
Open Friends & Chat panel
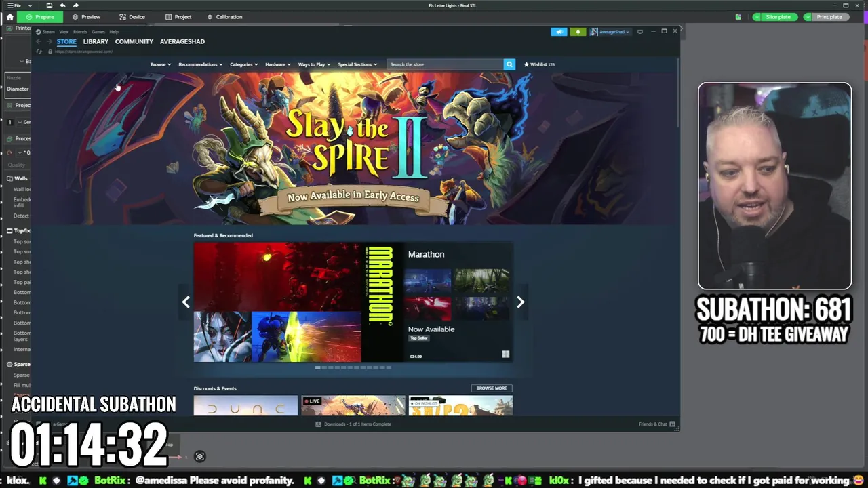pos(656,424)
